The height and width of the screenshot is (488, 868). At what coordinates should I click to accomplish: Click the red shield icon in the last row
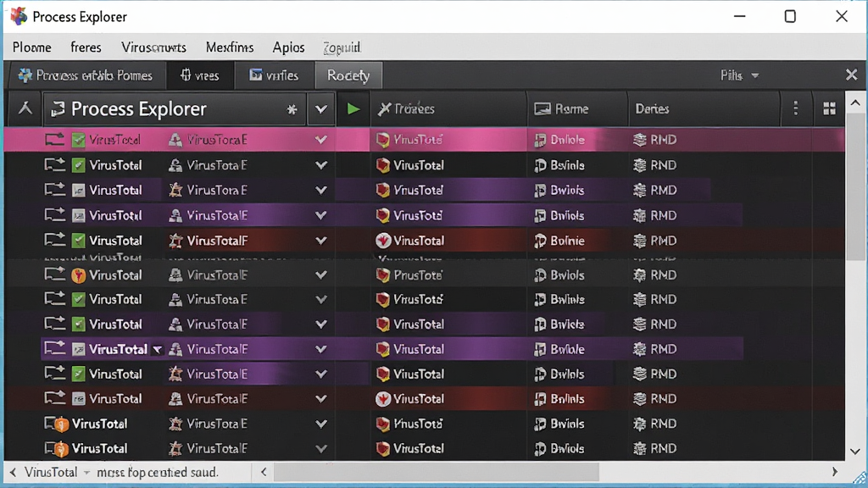pos(382,449)
